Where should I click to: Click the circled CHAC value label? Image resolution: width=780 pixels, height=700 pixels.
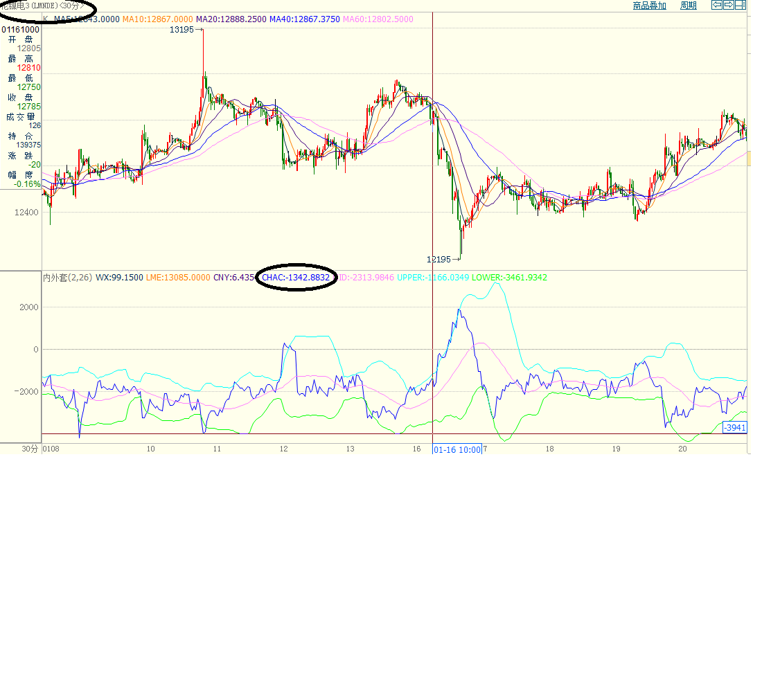pos(295,278)
